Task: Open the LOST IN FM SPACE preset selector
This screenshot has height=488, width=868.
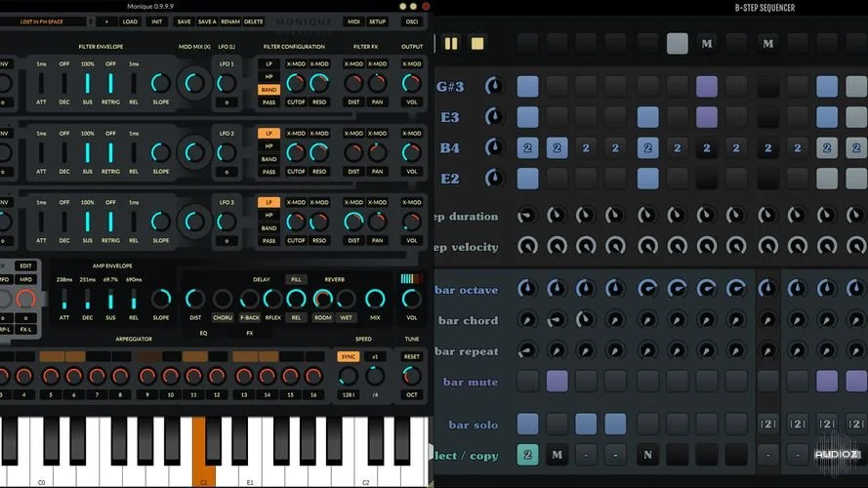Action: (x=42, y=21)
